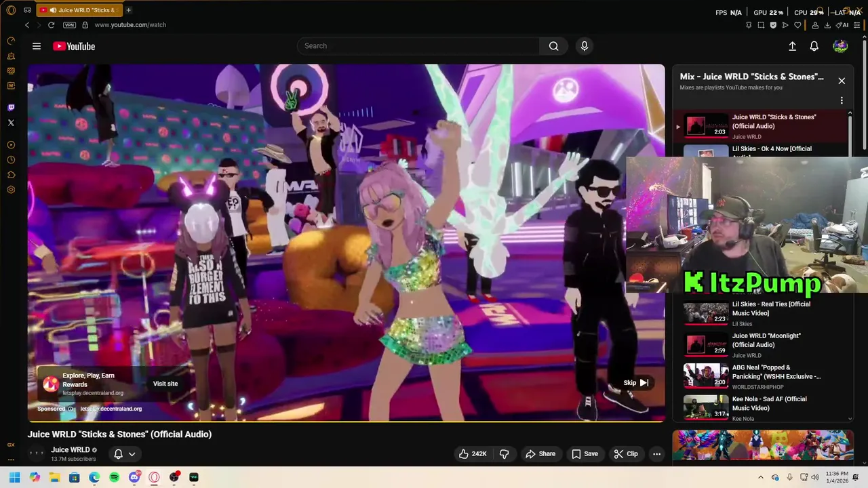Image resolution: width=868 pixels, height=488 pixels.
Task: Open the striped GX Mods sidebar icon
Action: click(x=11, y=70)
